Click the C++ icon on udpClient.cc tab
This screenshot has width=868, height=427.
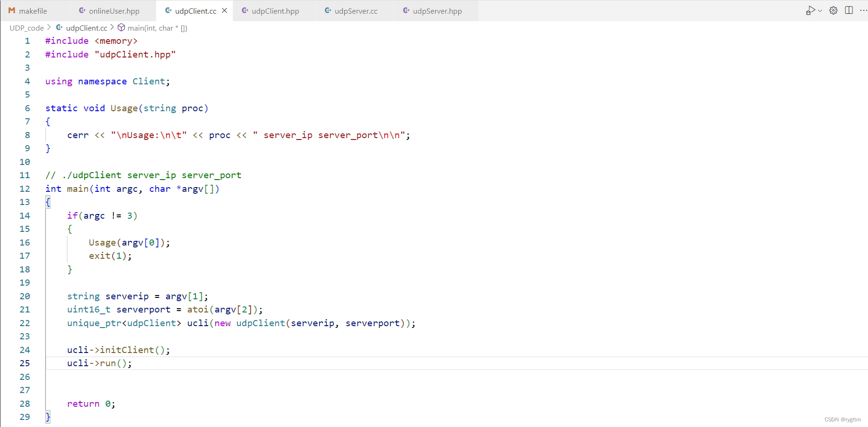169,10
